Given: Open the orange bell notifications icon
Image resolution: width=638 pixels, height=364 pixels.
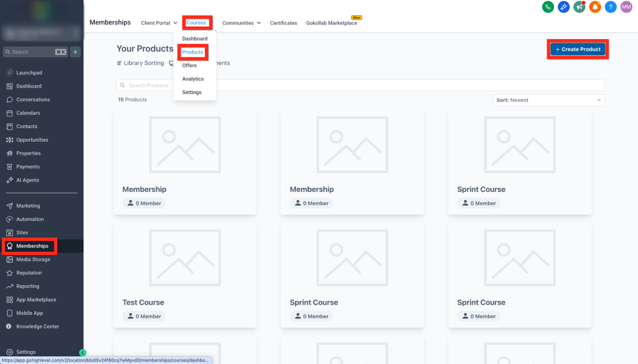Looking at the screenshot, I should click(x=595, y=7).
